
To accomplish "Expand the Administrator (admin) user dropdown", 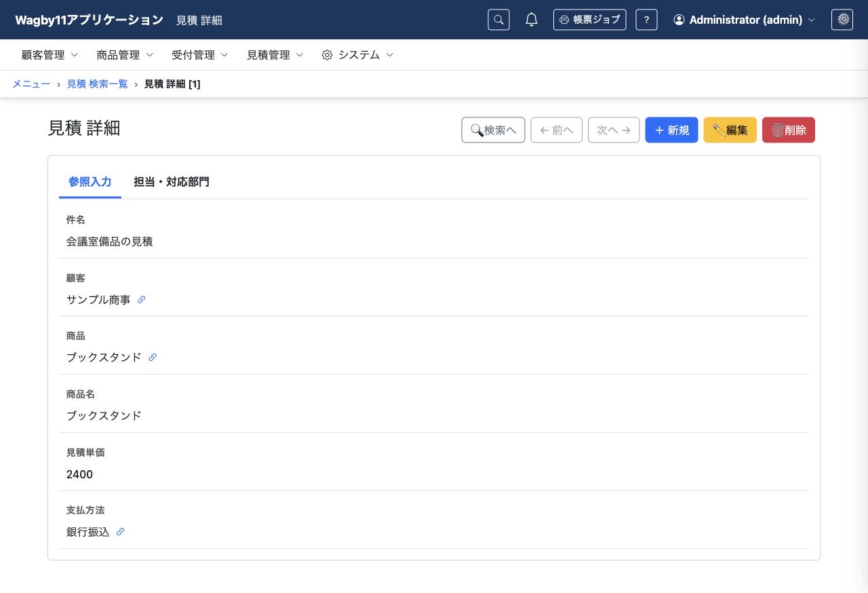I will [x=744, y=20].
